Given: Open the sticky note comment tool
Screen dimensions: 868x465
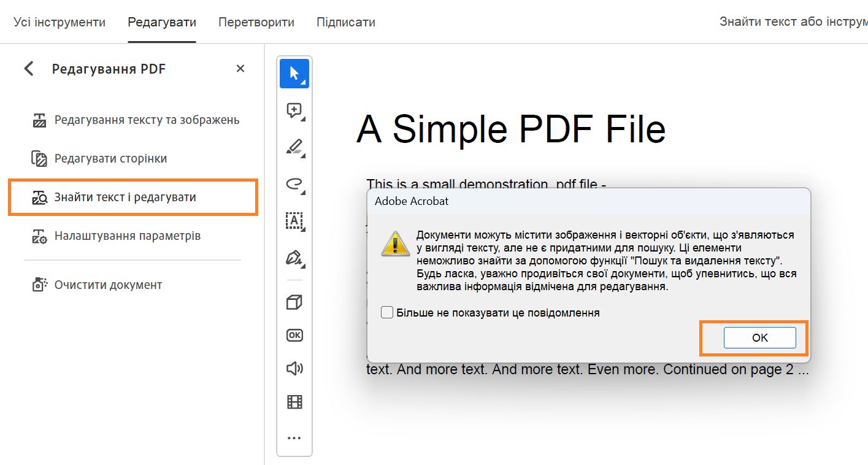Looking at the screenshot, I should (294, 110).
